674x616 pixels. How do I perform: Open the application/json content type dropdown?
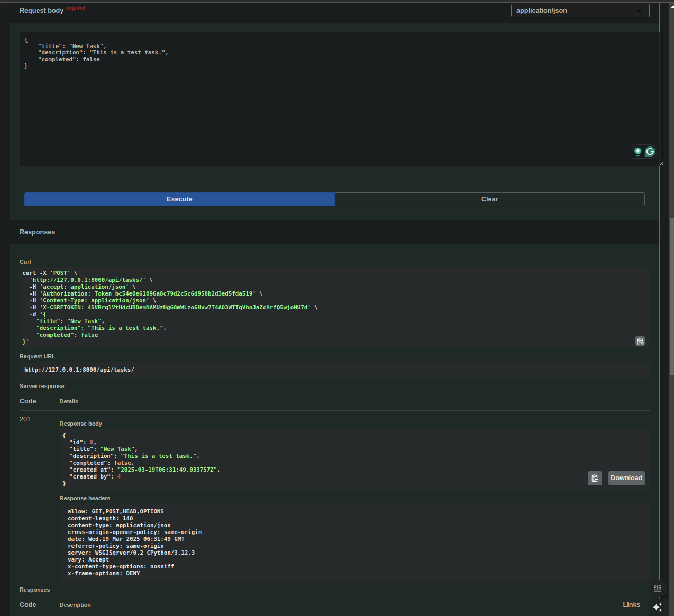580,11
